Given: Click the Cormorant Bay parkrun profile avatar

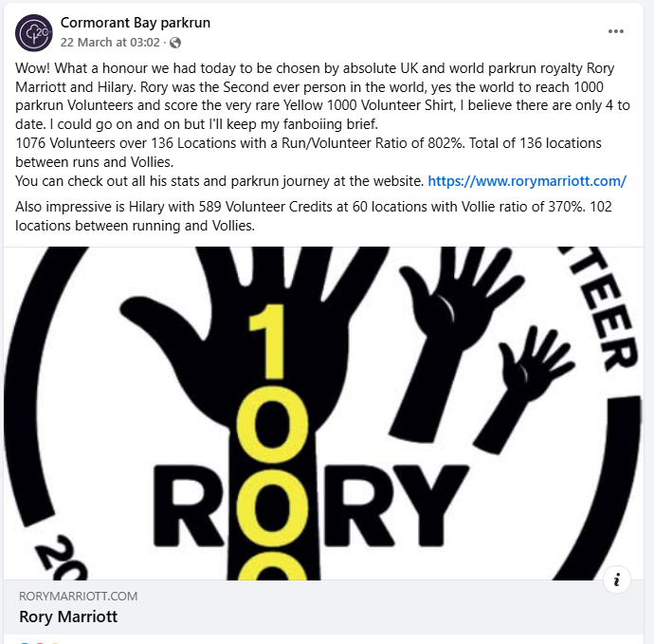Looking at the screenshot, I should point(34,33).
